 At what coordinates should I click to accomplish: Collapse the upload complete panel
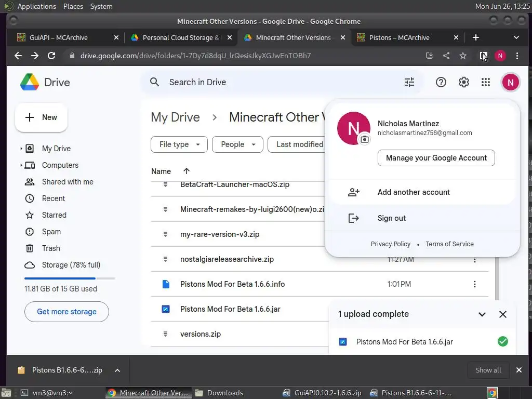(482, 314)
